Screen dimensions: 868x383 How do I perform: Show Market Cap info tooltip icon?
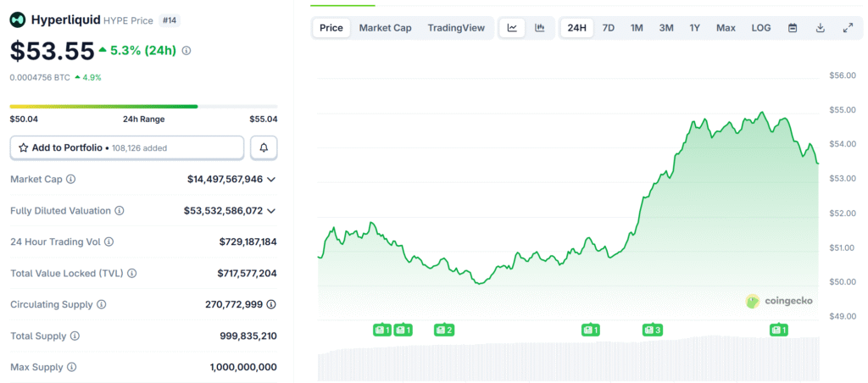click(x=71, y=180)
